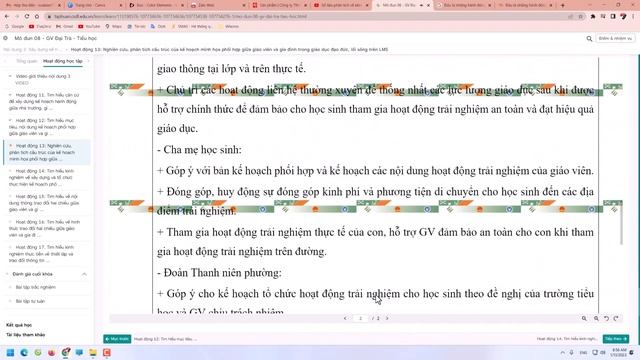This screenshot has height=360, width=640.
Task: Open the Chrome three-dot menu
Action: (x=633, y=16)
